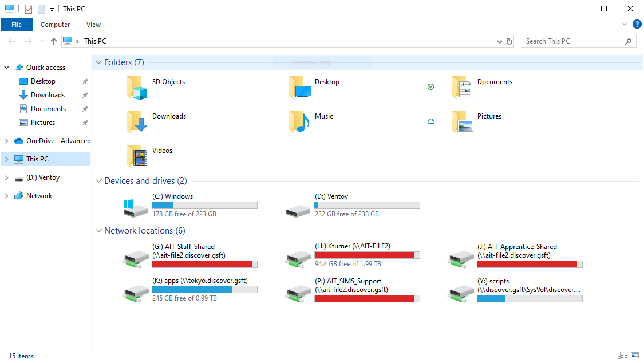Expand the This PC tree node
This screenshot has height=363, width=644.
coord(6,159)
